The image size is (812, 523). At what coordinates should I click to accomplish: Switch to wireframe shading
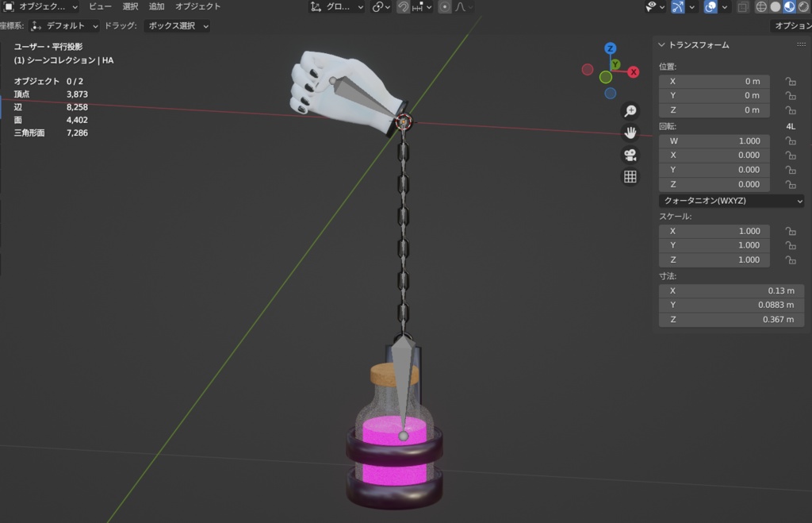(x=761, y=6)
